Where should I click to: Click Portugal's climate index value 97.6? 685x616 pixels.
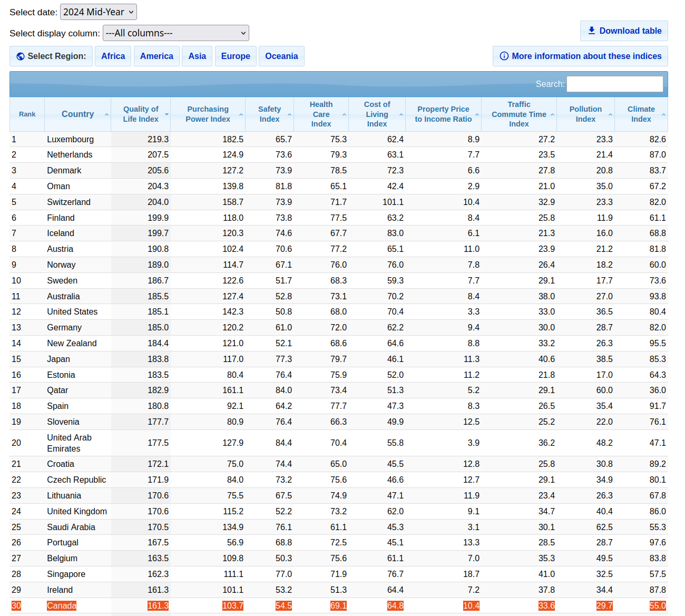pyautogui.click(x=658, y=543)
